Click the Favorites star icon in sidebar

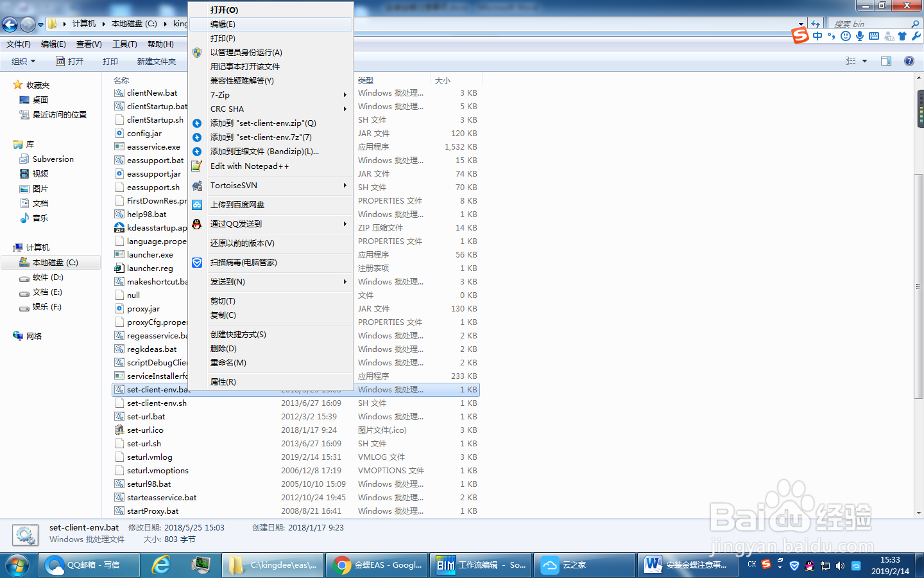(18, 85)
